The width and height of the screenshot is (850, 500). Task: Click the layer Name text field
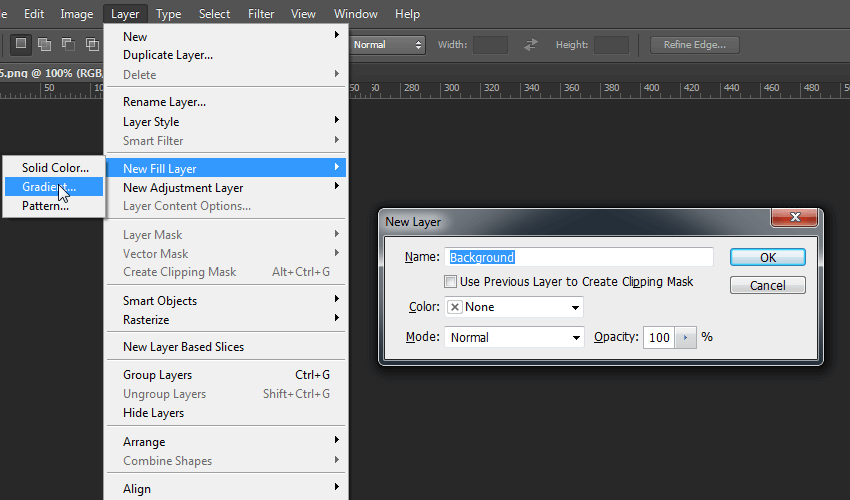(579, 257)
